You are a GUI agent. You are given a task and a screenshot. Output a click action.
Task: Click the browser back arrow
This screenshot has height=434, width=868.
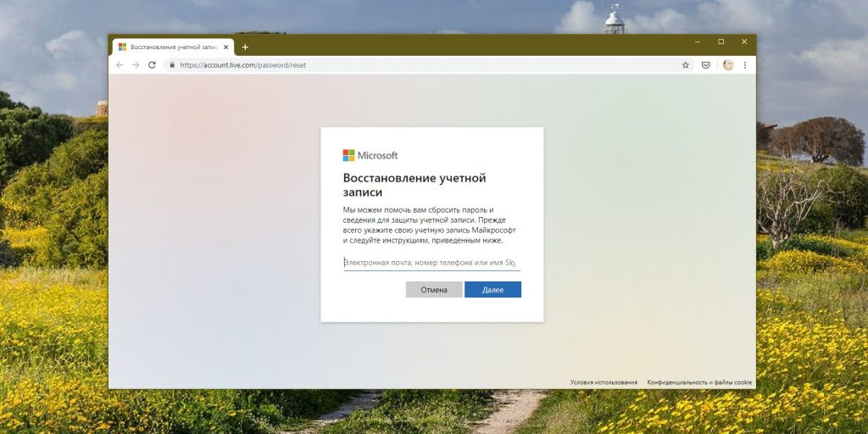[x=120, y=64]
